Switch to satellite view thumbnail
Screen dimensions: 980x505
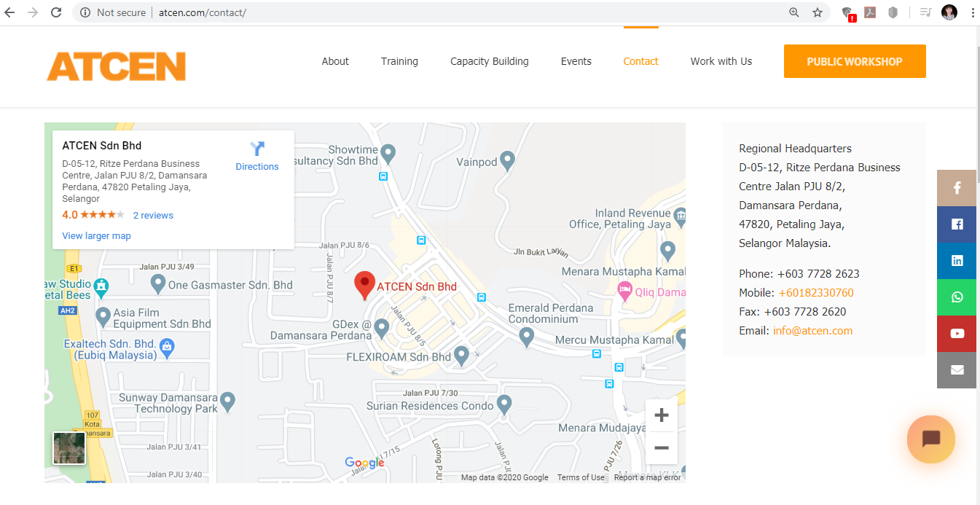click(x=69, y=448)
